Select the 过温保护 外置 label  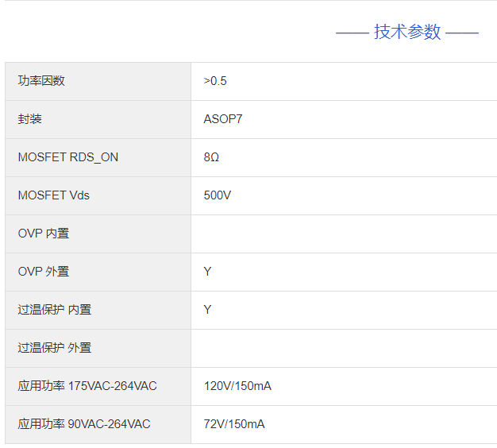[x=55, y=348]
